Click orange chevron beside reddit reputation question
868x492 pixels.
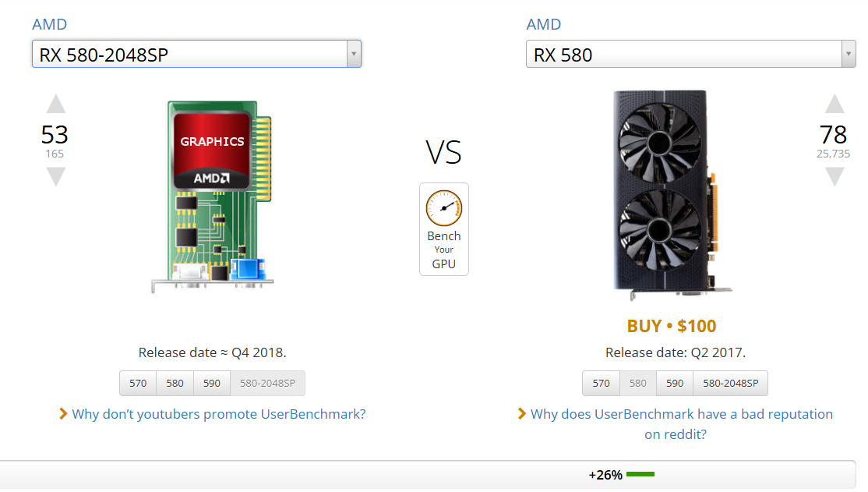[x=521, y=413]
